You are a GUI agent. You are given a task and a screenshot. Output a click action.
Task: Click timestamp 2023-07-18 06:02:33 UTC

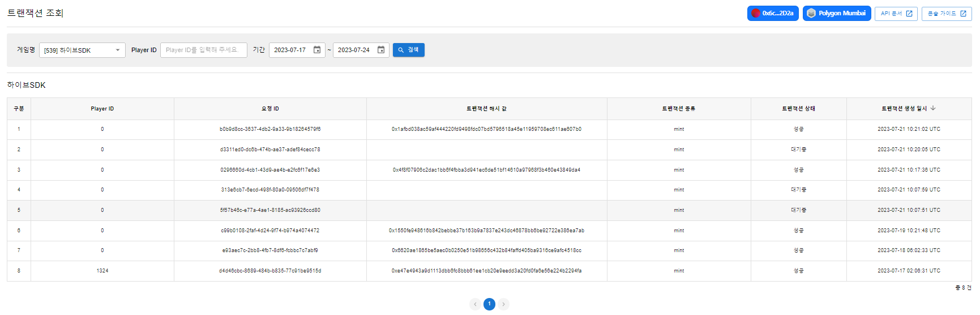(909, 250)
